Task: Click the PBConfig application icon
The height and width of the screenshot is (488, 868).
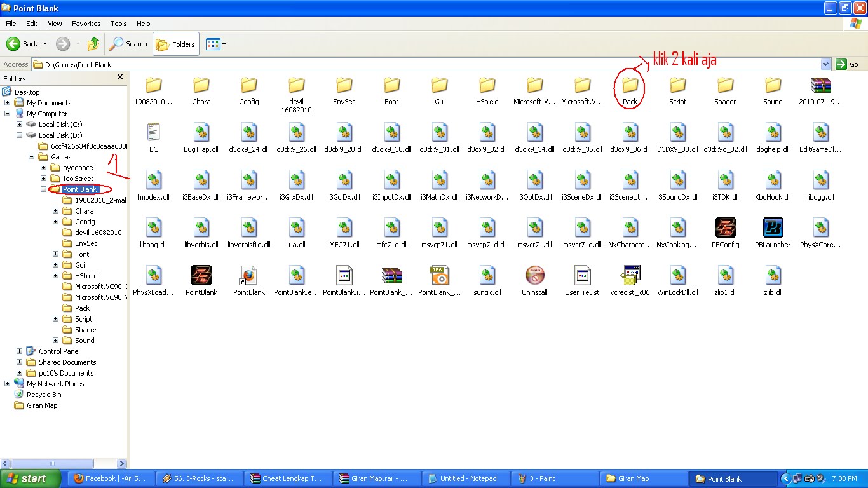Action: (725, 227)
